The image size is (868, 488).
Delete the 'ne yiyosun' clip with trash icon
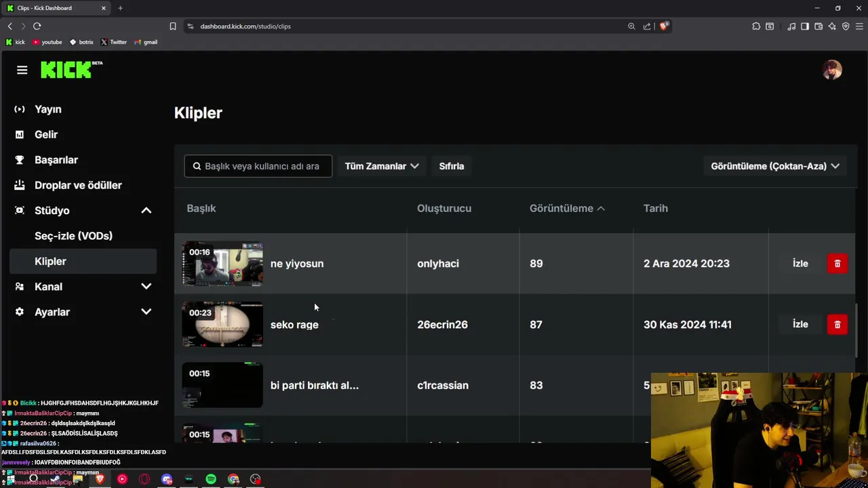[x=837, y=264]
